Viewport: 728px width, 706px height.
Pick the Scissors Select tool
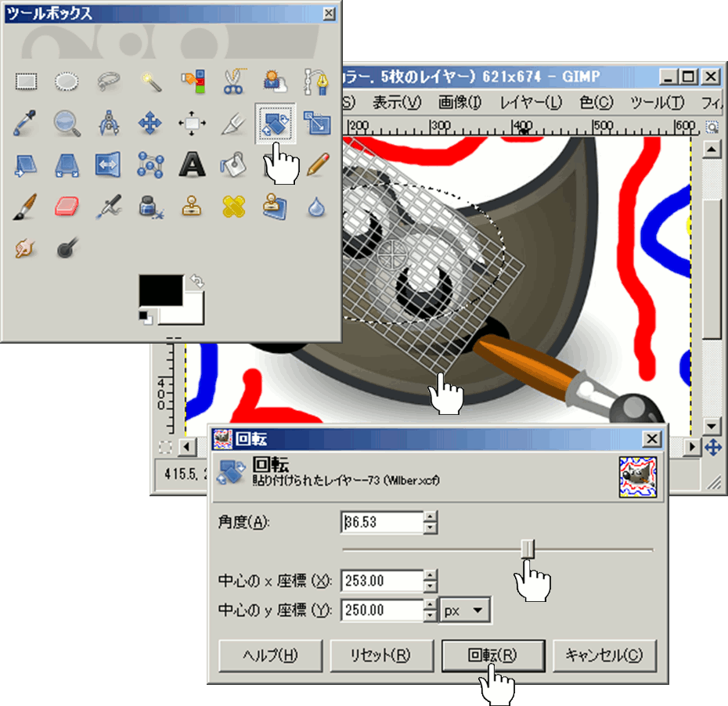(233, 80)
